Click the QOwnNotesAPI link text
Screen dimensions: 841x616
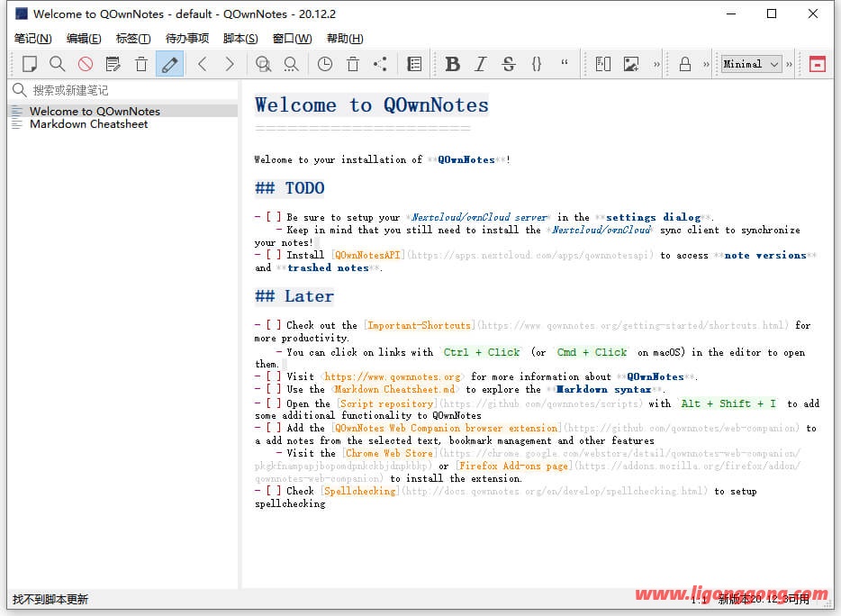[367, 256]
